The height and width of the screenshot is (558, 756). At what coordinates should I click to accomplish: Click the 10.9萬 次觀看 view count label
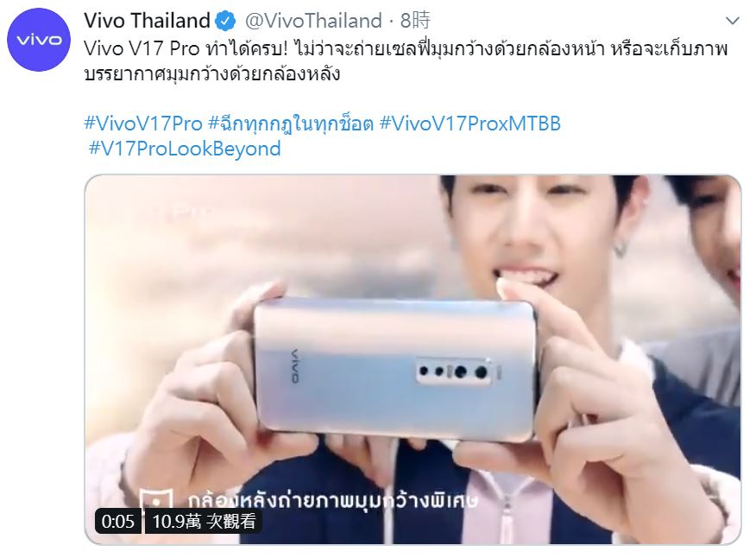(x=204, y=522)
